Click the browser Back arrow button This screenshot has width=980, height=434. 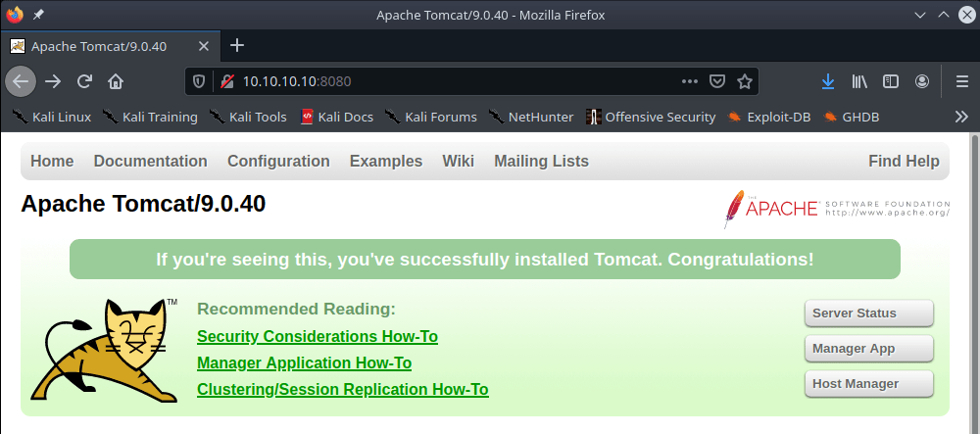tap(22, 81)
